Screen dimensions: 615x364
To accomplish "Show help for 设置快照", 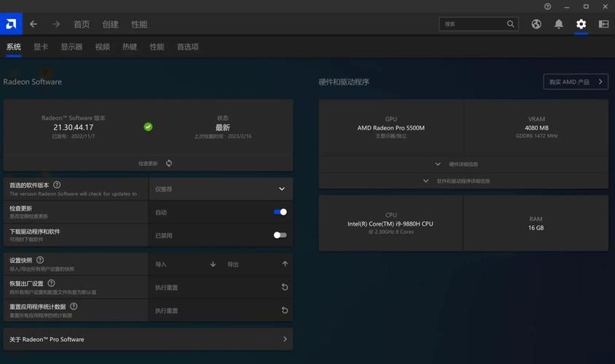I will click(40, 260).
